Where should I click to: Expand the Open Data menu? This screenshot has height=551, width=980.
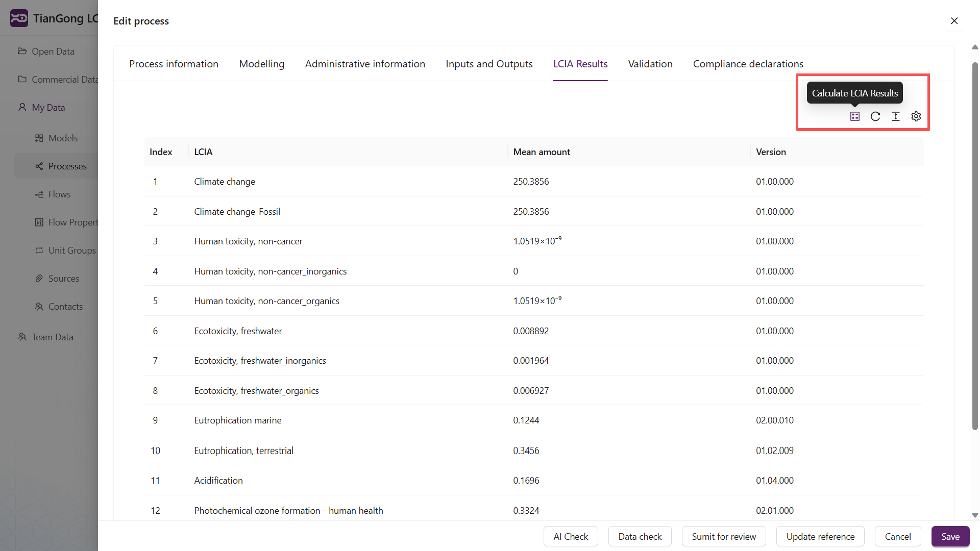[x=53, y=52]
